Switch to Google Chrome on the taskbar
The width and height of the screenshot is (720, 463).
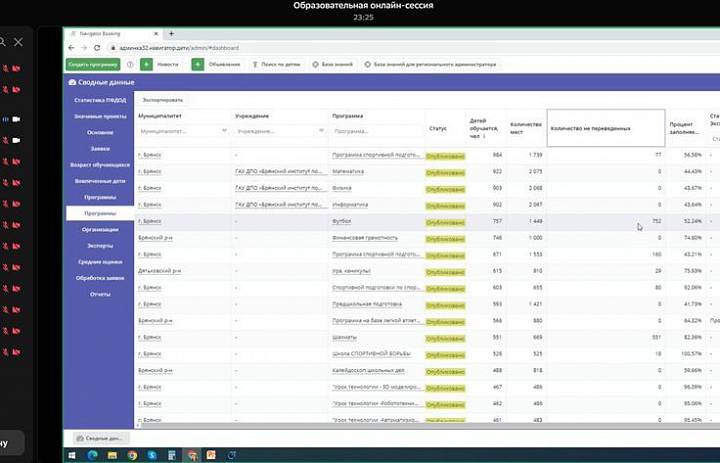click(x=132, y=455)
